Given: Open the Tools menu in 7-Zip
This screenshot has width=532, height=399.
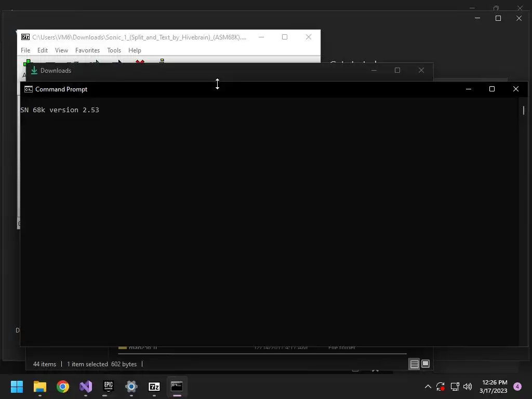Looking at the screenshot, I should [114, 50].
